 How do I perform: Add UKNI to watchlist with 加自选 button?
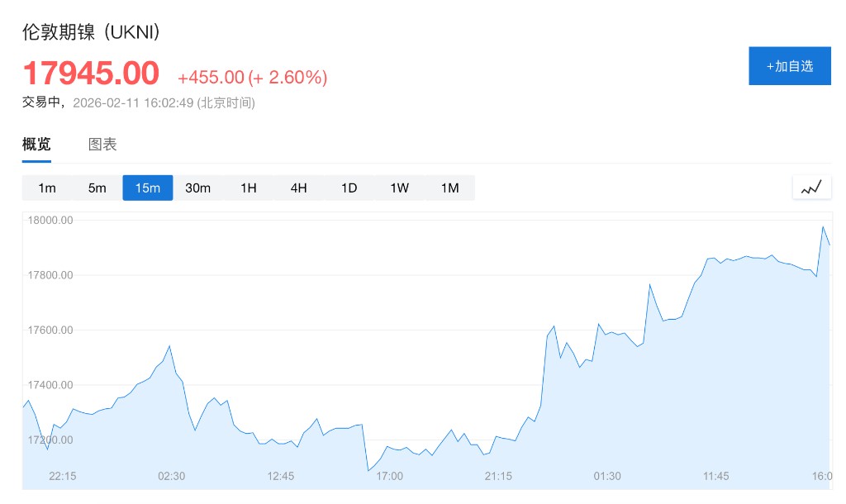(789, 66)
